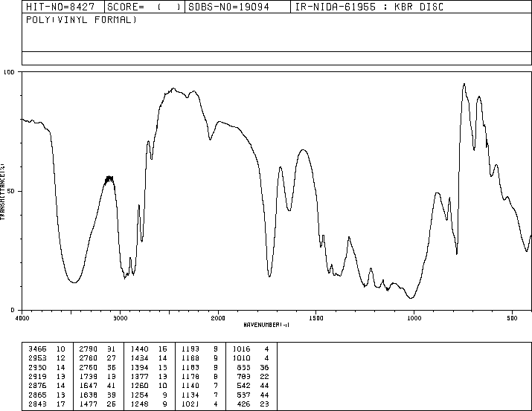Select peak value 1016 in the table
The height and width of the screenshot is (411, 532).
tap(242, 349)
